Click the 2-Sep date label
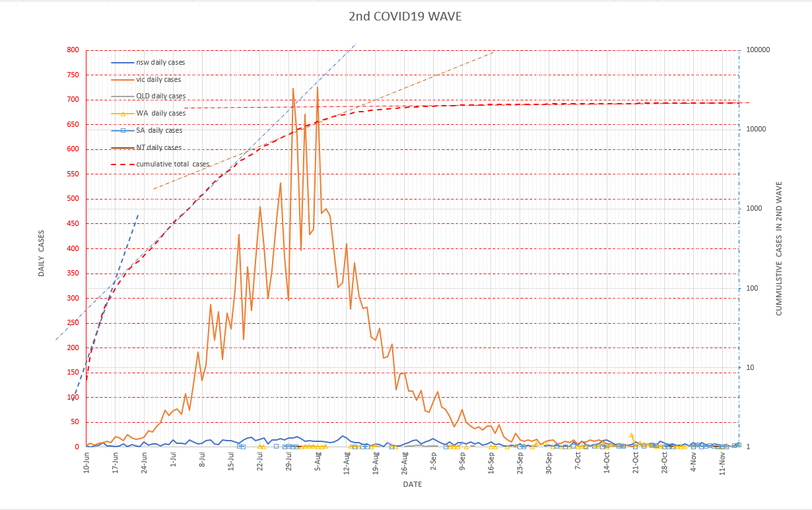Image resolution: width=812 pixels, height=510 pixels. pos(434,462)
